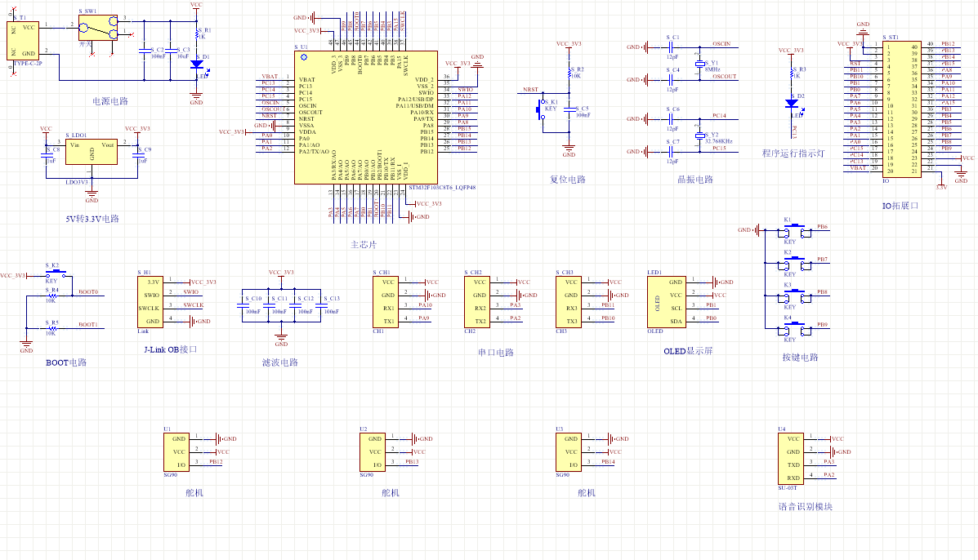Select the S_CH1 serial connector block

click(x=386, y=302)
